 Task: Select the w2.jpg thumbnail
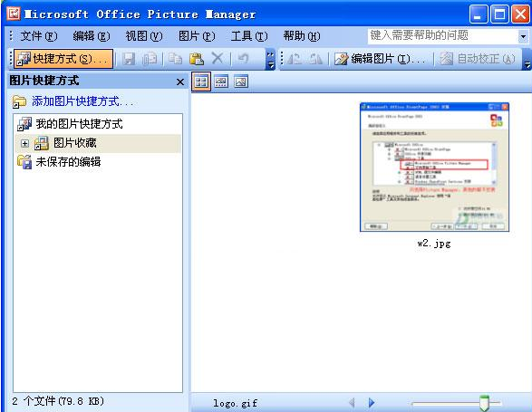(x=434, y=168)
